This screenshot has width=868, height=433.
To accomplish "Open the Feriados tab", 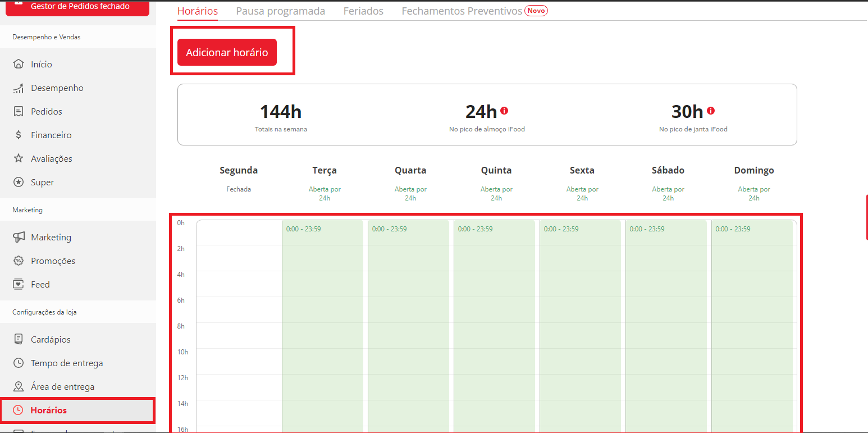I will (x=363, y=11).
